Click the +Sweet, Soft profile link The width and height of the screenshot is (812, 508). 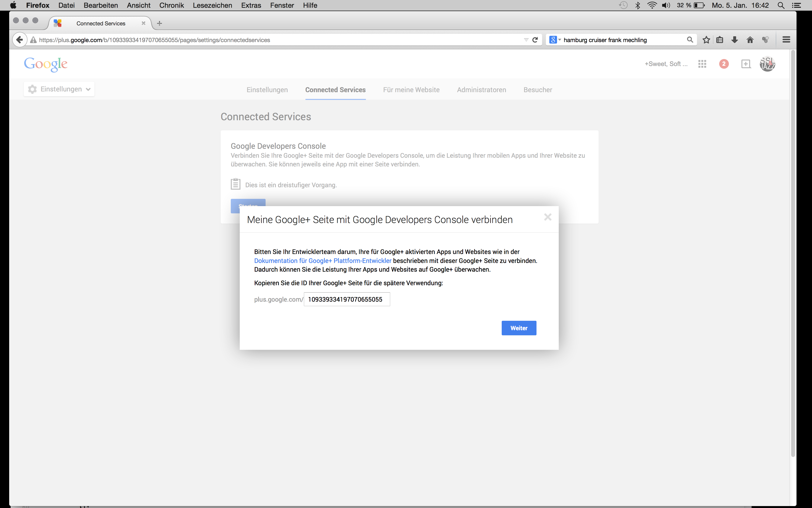(666, 64)
